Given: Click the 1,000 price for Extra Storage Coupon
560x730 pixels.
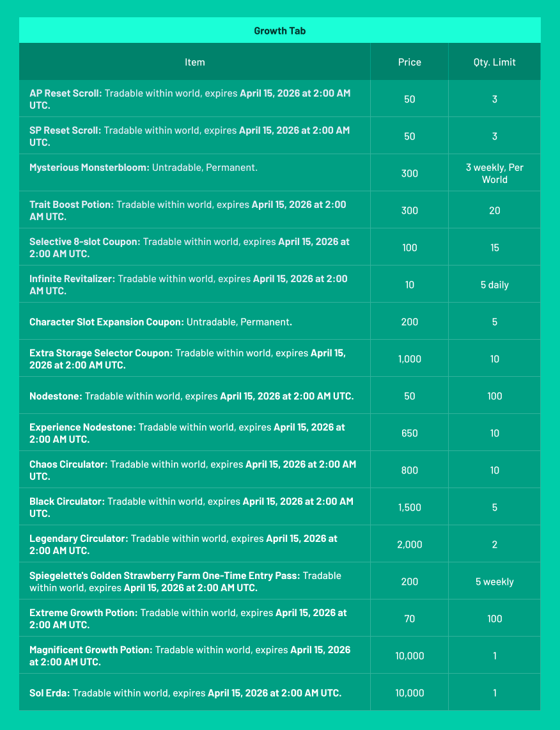Looking at the screenshot, I should 409,359.
